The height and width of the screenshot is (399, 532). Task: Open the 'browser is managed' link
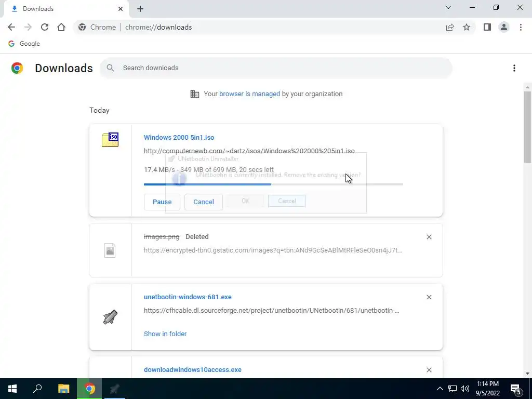[x=249, y=94]
